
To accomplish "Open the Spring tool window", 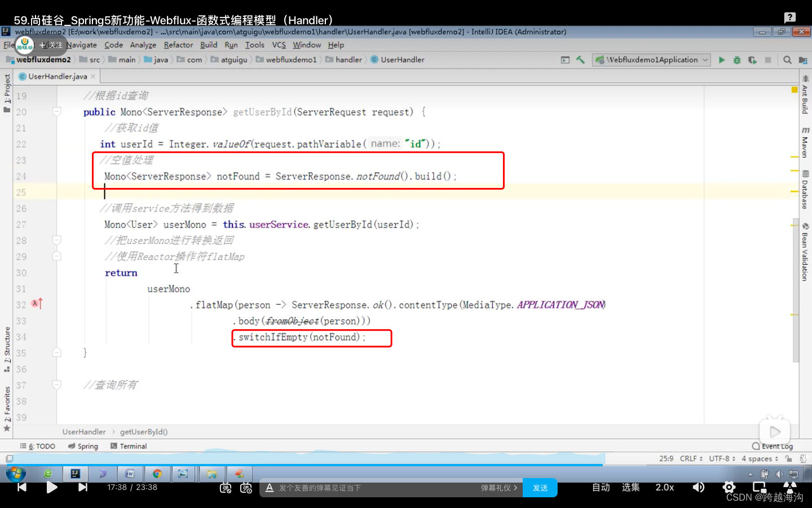I will pyautogui.click(x=83, y=446).
